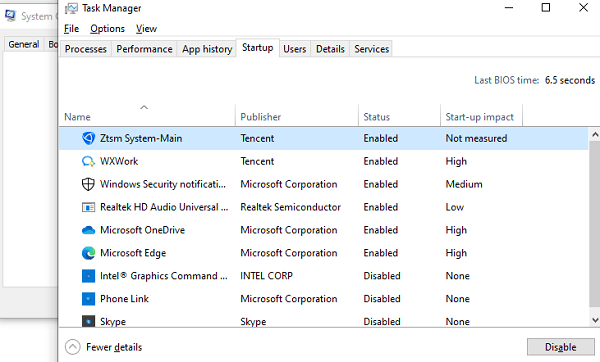Image resolution: width=600 pixels, height=362 pixels.
Task: Click the Fewer details label
Action: pyautogui.click(x=114, y=347)
